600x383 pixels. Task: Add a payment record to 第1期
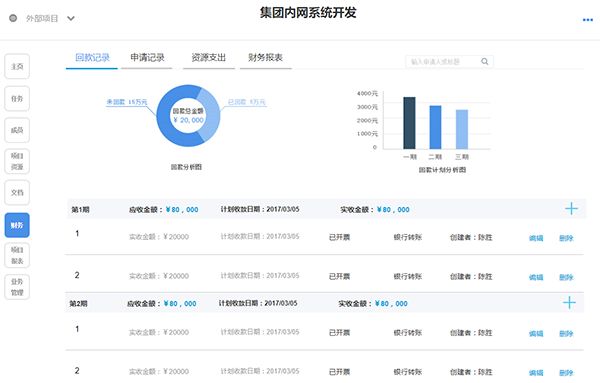571,209
